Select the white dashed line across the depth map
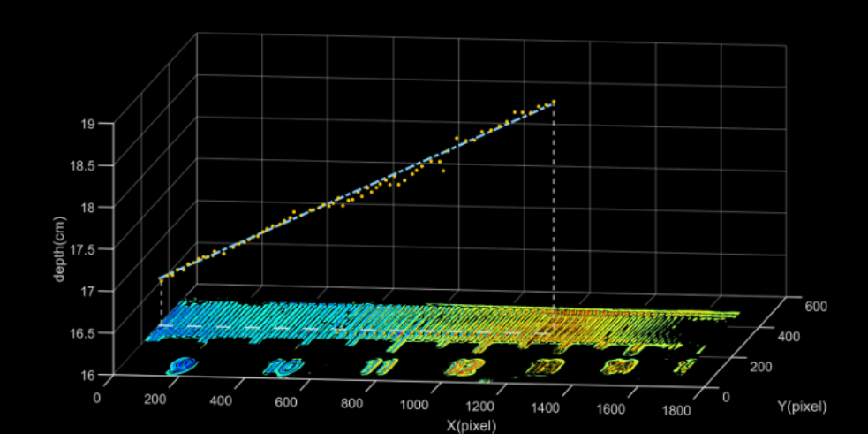This screenshot has width=868, height=434. pos(353,329)
